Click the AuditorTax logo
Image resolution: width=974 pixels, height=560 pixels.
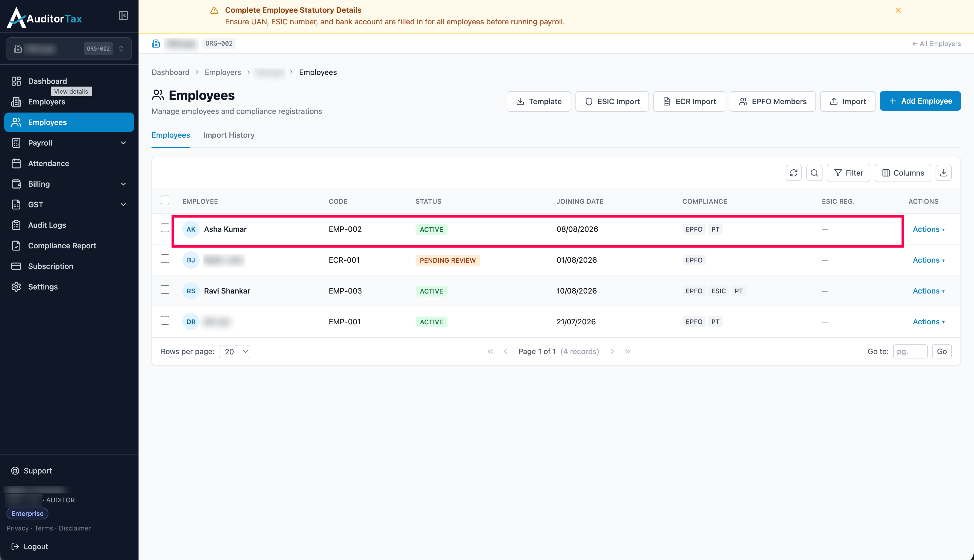[x=45, y=18]
